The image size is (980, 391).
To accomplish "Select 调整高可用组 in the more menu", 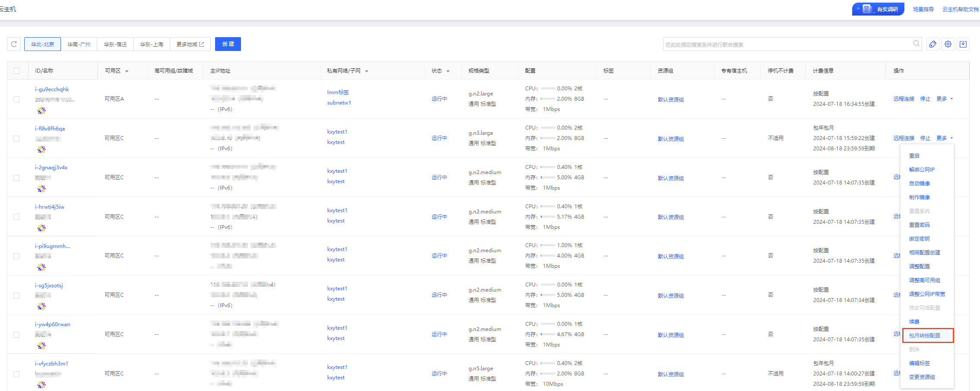I will tap(925, 280).
